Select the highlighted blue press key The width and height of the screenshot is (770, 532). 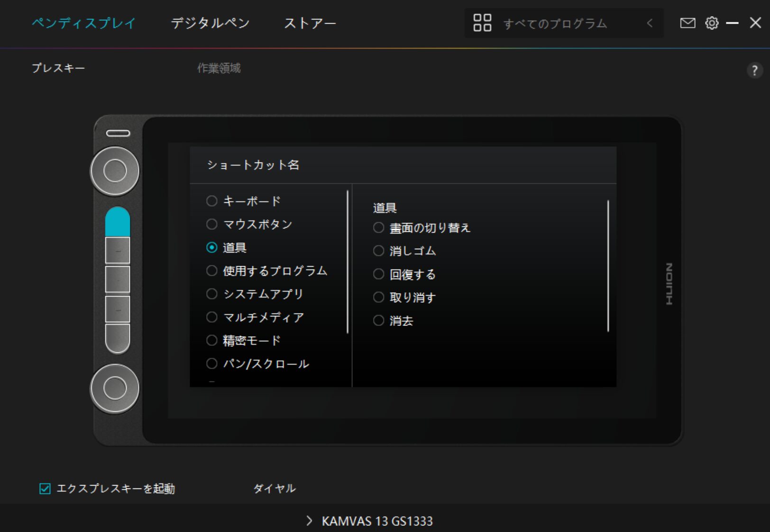[118, 222]
